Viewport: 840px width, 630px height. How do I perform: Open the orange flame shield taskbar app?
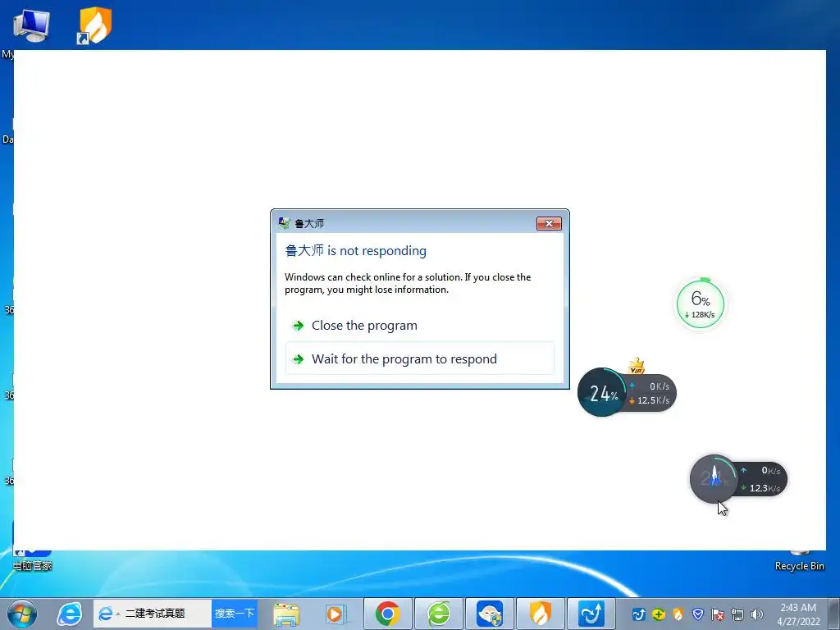540,614
